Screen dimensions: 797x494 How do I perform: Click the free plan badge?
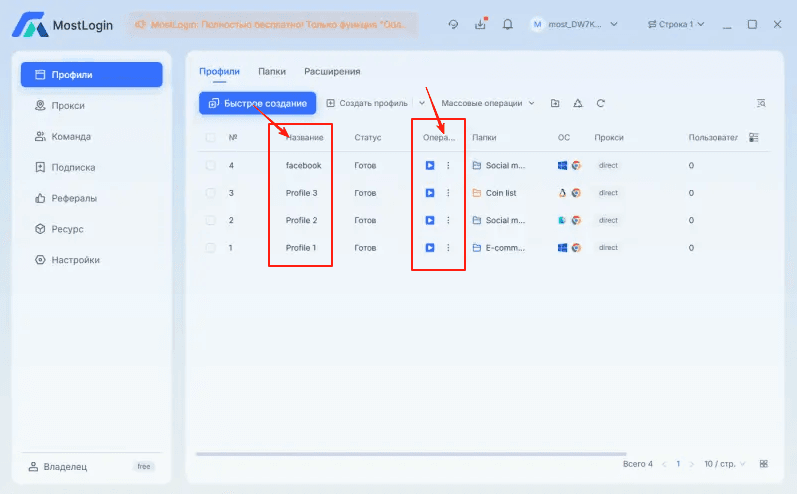click(144, 467)
